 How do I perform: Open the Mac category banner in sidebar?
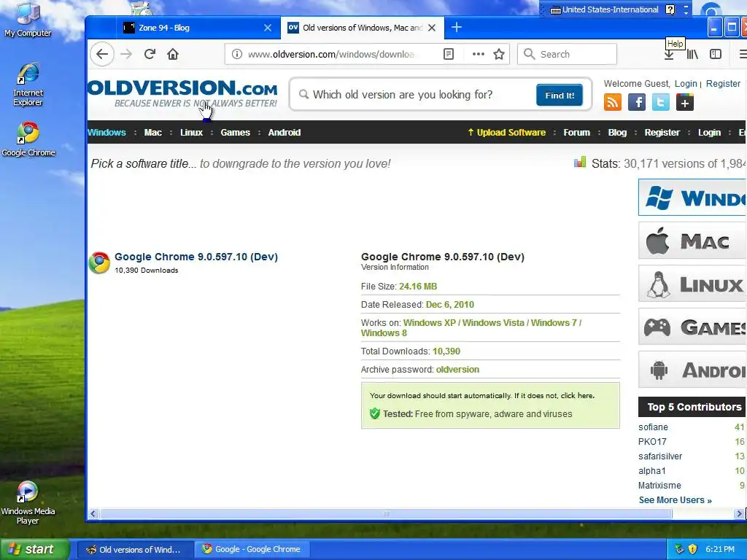[692, 241]
